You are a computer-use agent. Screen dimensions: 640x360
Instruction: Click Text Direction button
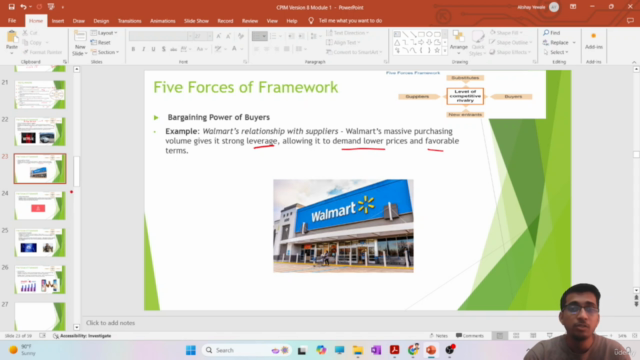(x=347, y=33)
